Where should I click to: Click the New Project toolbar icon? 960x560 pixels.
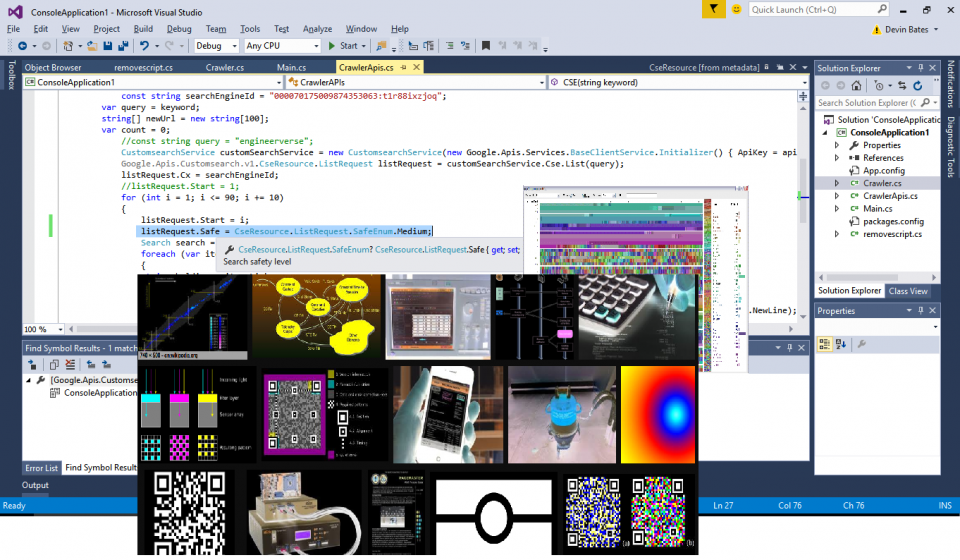pos(68,46)
